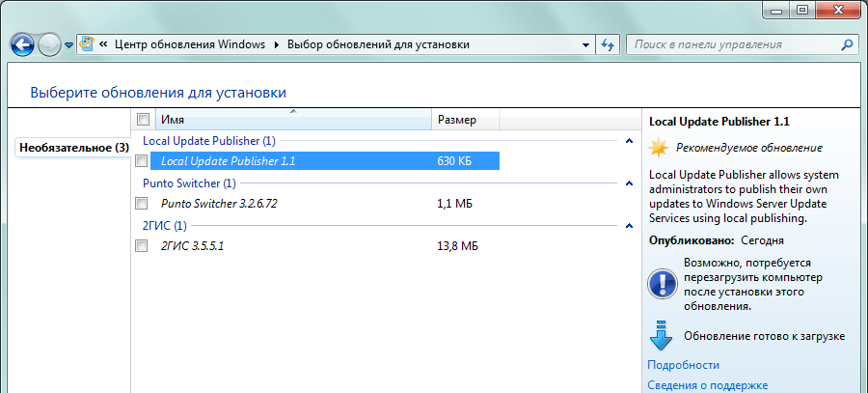This screenshot has width=868, height=393.
Task: Open the Сведения о поддержке link
Action: (708, 385)
